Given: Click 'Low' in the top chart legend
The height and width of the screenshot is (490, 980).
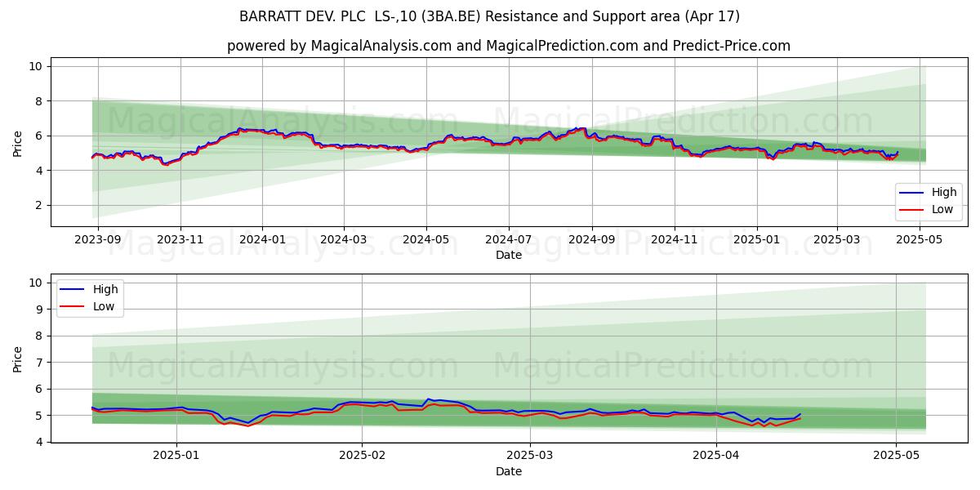Looking at the screenshot, I should coord(942,210).
